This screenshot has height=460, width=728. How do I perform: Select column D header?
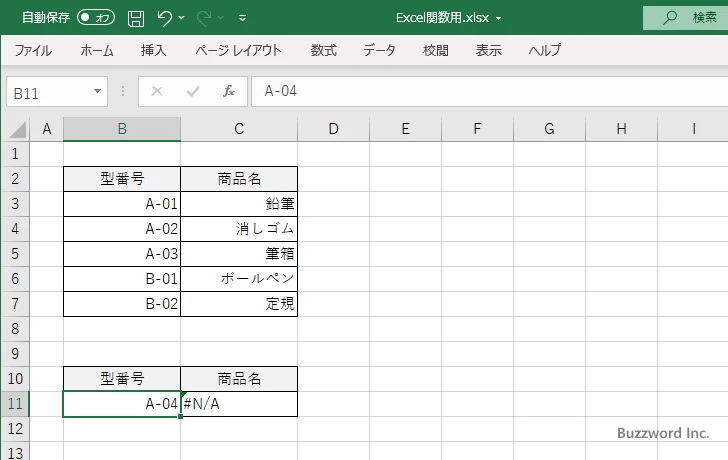(333, 129)
